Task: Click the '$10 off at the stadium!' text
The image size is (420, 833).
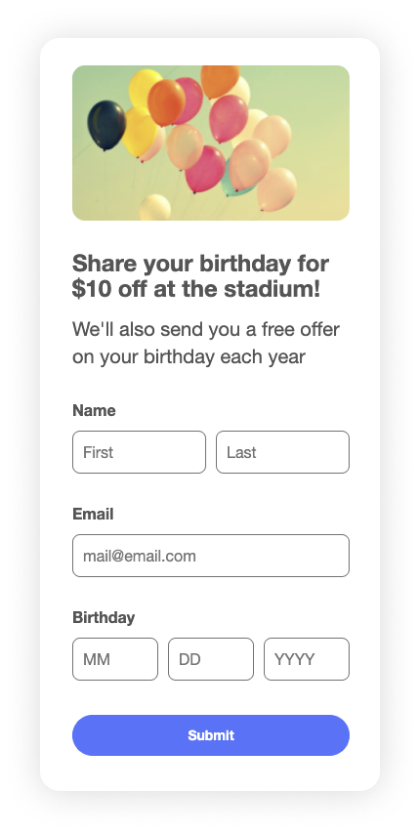Action: coord(196,289)
